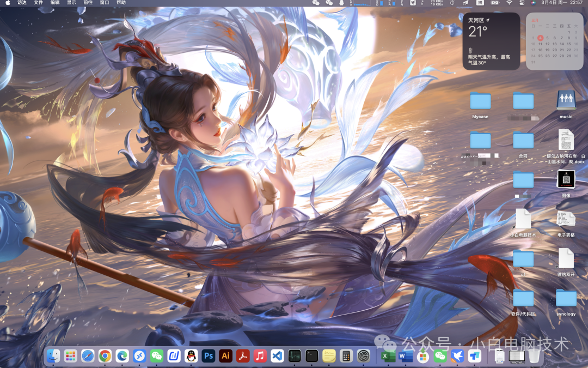Open the 天河区 weather widget
Image resolution: width=588 pixels, height=368 pixels.
[x=491, y=41]
